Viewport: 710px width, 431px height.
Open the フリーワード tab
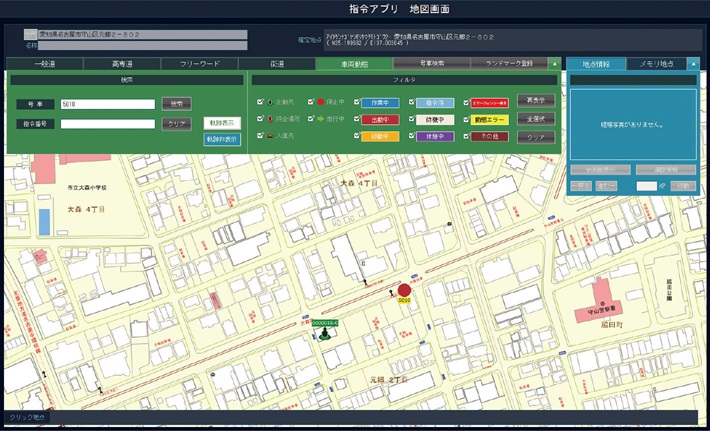(x=200, y=64)
